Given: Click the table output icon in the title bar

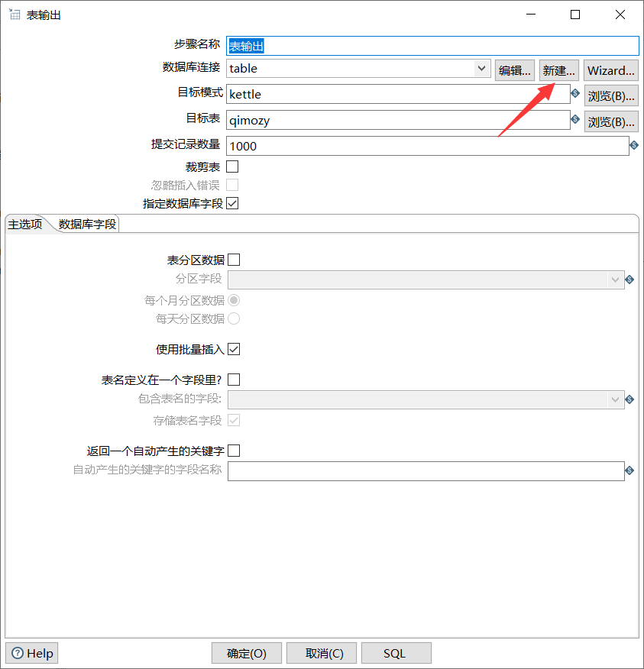Looking at the screenshot, I should coord(15,15).
